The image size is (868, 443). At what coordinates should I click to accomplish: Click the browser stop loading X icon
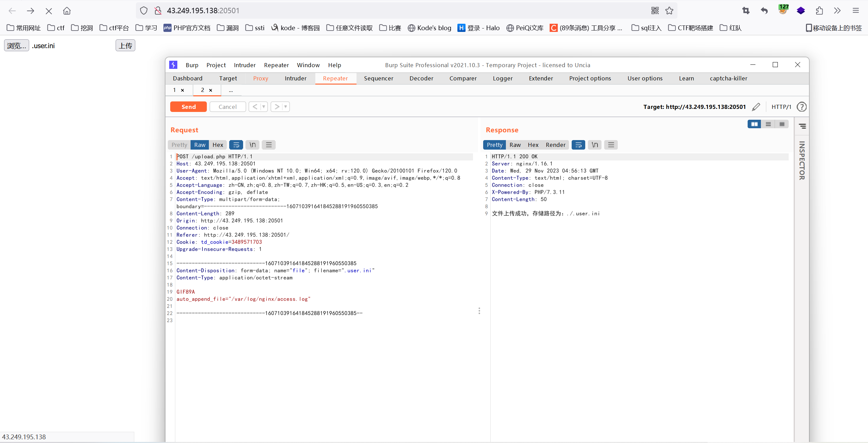[x=48, y=11]
